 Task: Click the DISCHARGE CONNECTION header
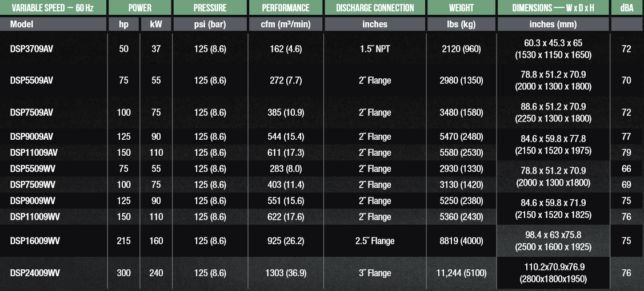pyautogui.click(x=375, y=9)
